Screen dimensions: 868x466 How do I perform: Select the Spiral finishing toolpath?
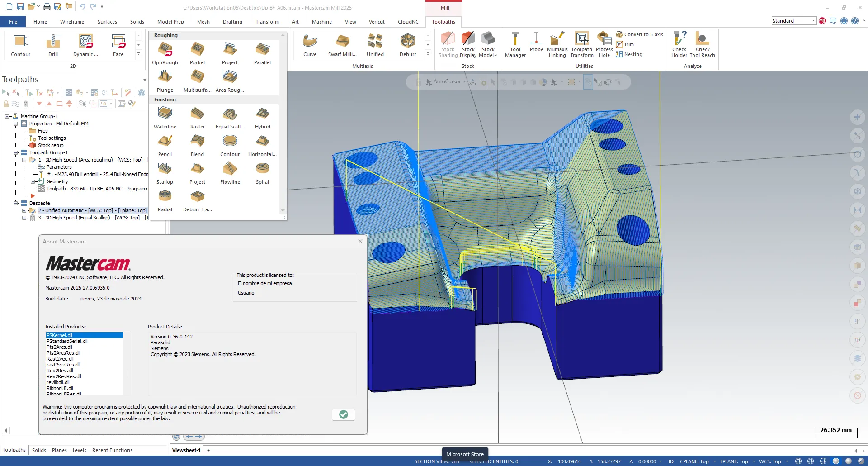263,173
